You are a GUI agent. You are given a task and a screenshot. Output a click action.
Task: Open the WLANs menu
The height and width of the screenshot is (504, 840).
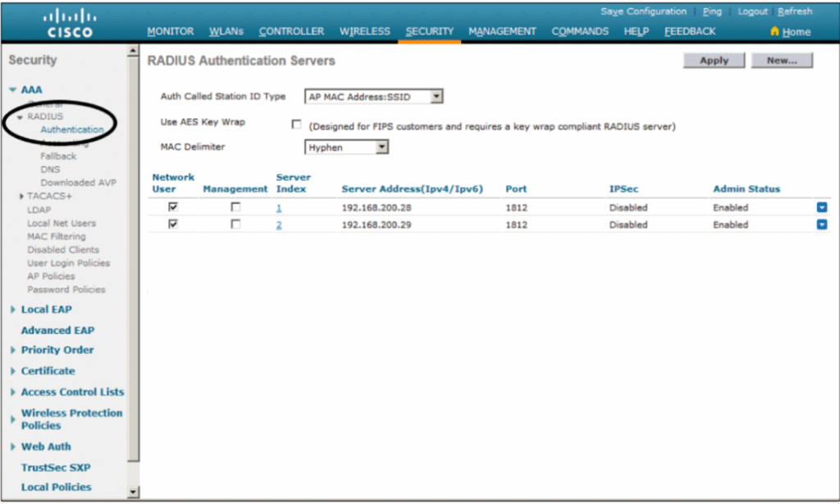226,32
